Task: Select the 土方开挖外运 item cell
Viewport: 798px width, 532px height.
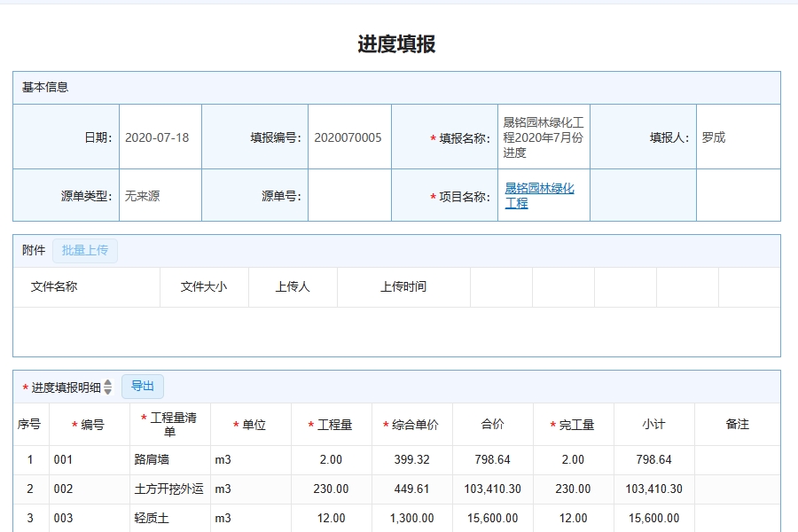Action: [x=170, y=489]
